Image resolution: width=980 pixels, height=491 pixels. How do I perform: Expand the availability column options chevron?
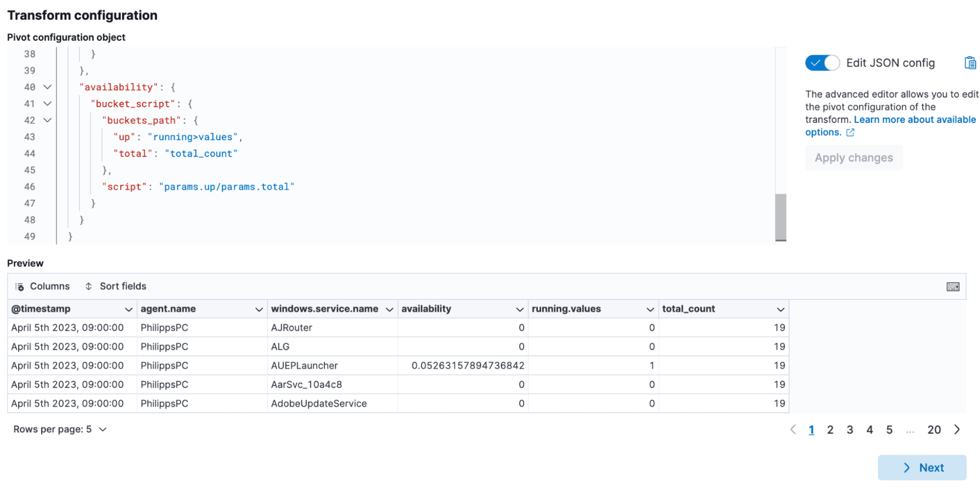pos(520,309)
